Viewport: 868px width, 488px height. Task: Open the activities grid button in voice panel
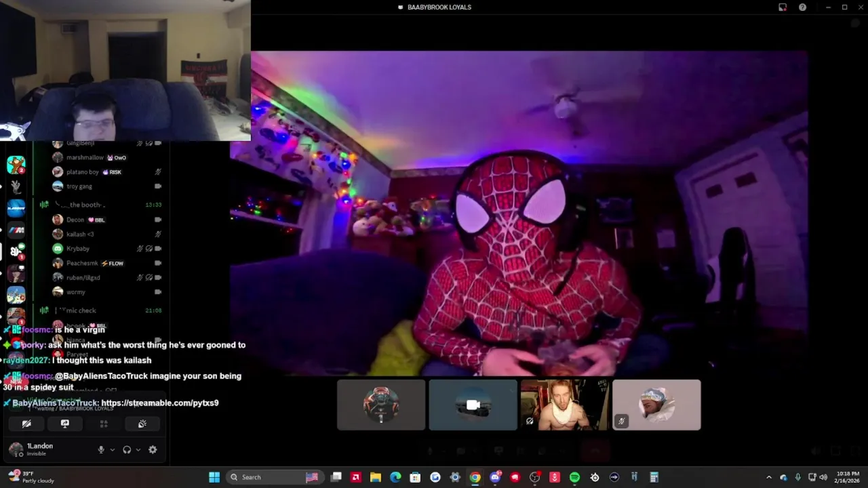click(104, 424)
